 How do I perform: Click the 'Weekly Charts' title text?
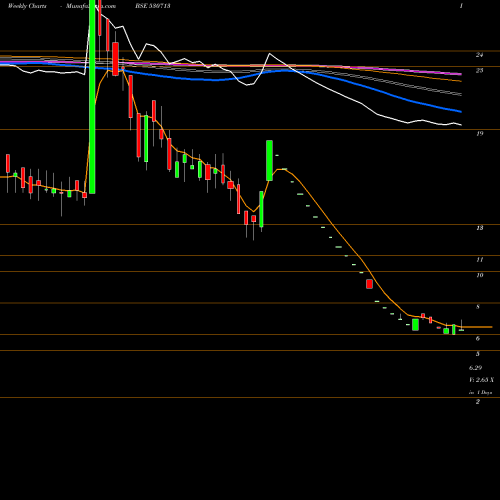point(27,6)
